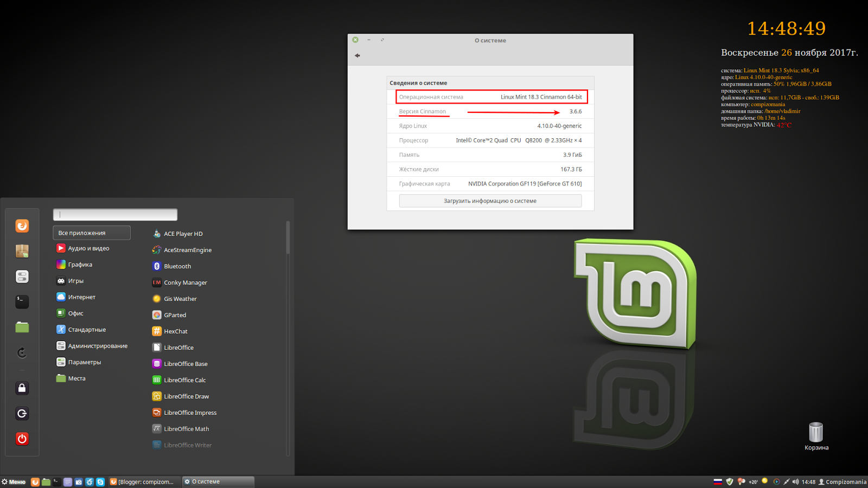This screenshot has width=868, height=488.
Task: Open the Files manager icon in menu sidebar
Action: [22, 326]
